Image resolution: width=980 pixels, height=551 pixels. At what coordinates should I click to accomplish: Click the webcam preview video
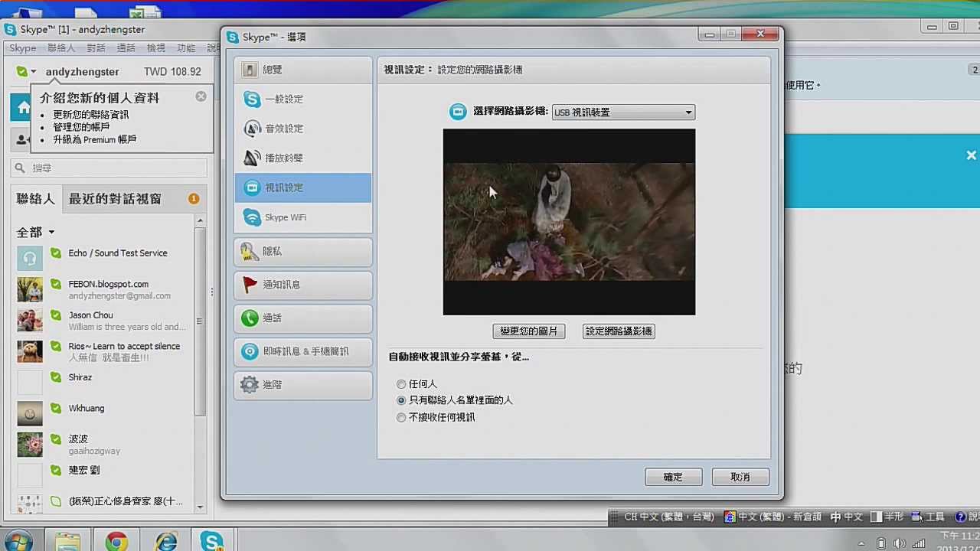(569, 222)
